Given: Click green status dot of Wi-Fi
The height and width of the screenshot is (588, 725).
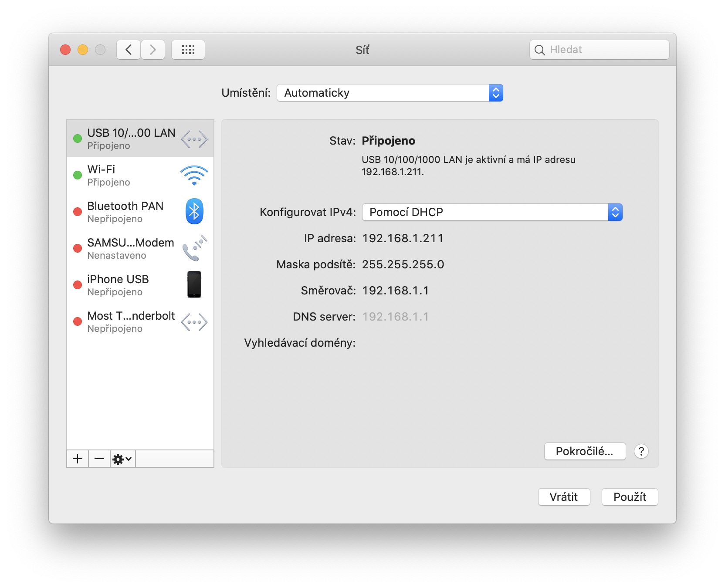Looking at the screenshot, I should [x=78, y=175].
